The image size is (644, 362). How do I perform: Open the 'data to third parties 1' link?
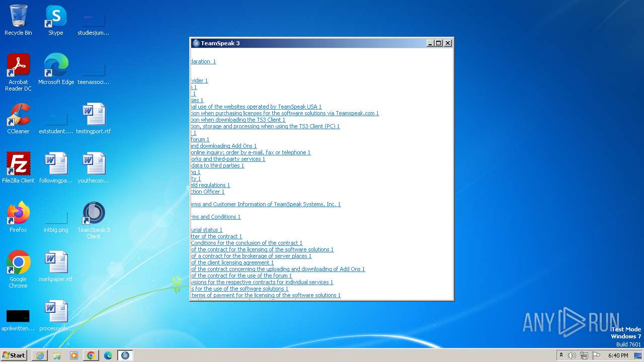(x=217, y=165)
